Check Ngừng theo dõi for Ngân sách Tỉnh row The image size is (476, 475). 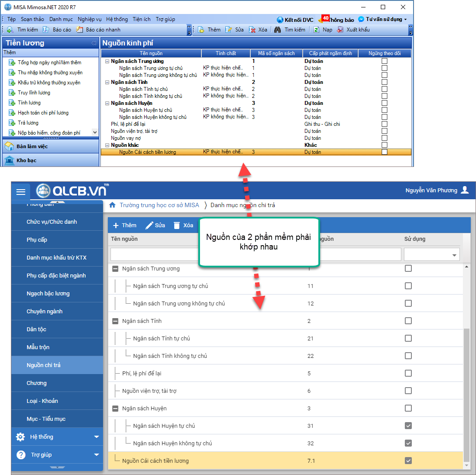click(x=384, y=82)
